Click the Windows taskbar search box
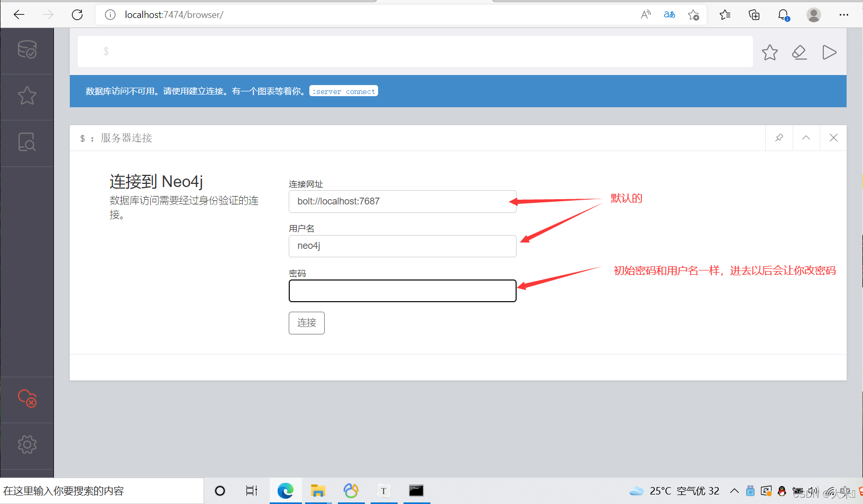 (x=102, y=491)
